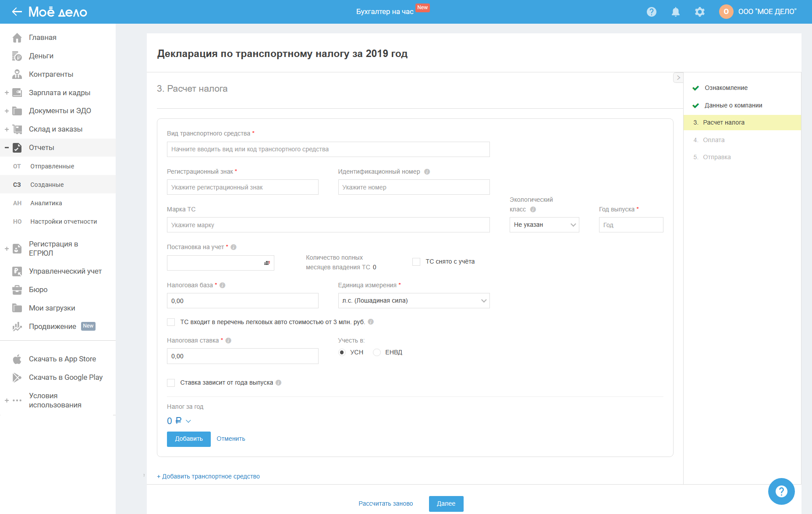Open calendar picker for registration date
Screen dimensions: 812x514
267,263
